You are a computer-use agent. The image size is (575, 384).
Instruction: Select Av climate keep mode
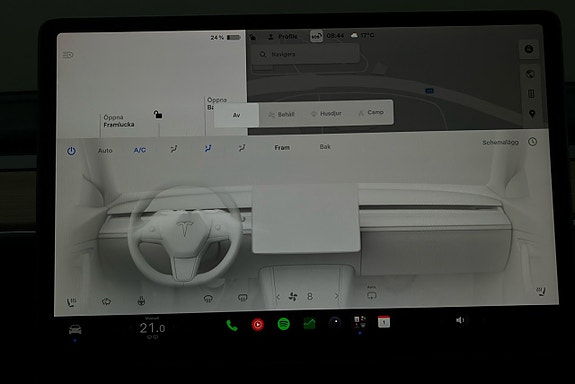click(x=237, y=115)
